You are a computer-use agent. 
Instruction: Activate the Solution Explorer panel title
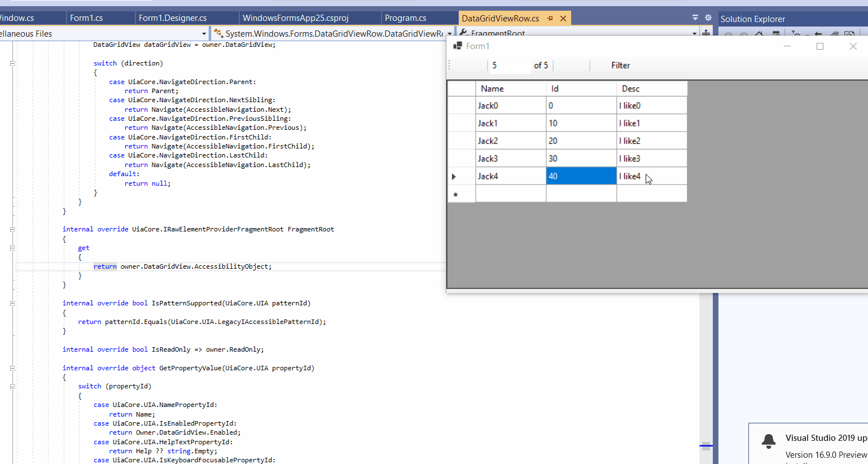click(x=753, y=19)
